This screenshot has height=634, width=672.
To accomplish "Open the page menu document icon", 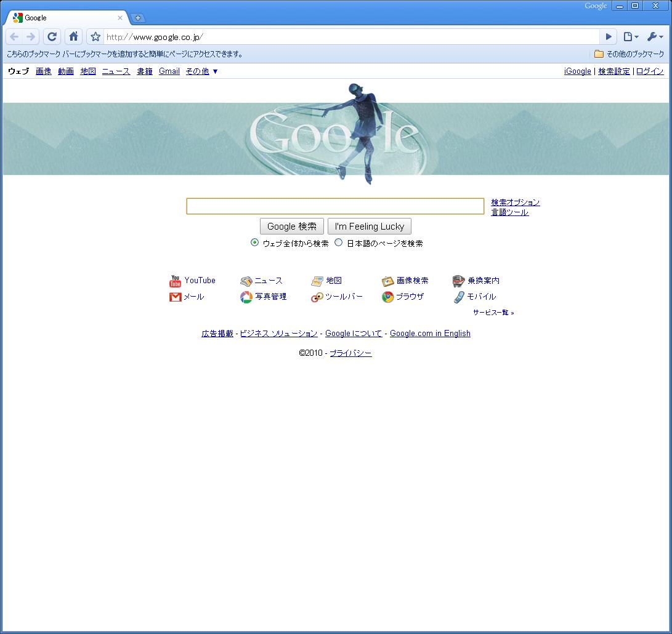I will point(631,37).
